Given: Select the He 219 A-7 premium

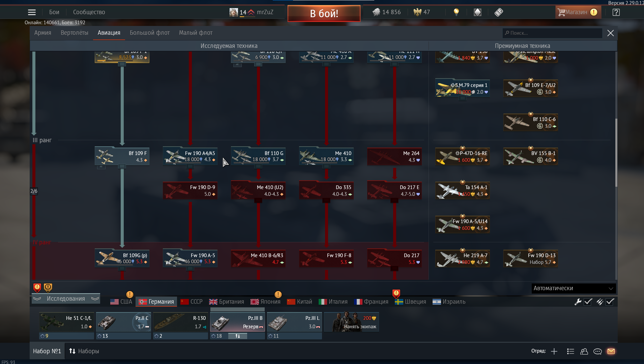Looking at the screenshot, I should click(463, 259).
